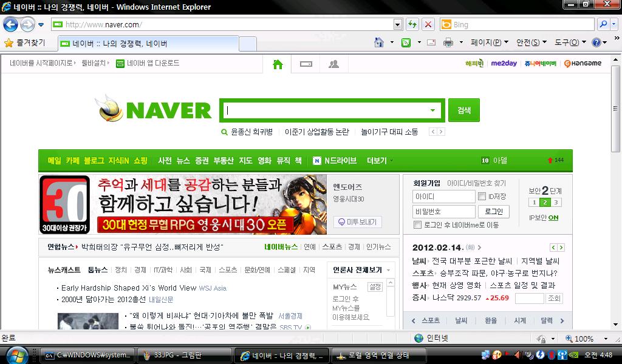Click the green feeds icon in command bar

pyautogui.click(x=406, y=42)
